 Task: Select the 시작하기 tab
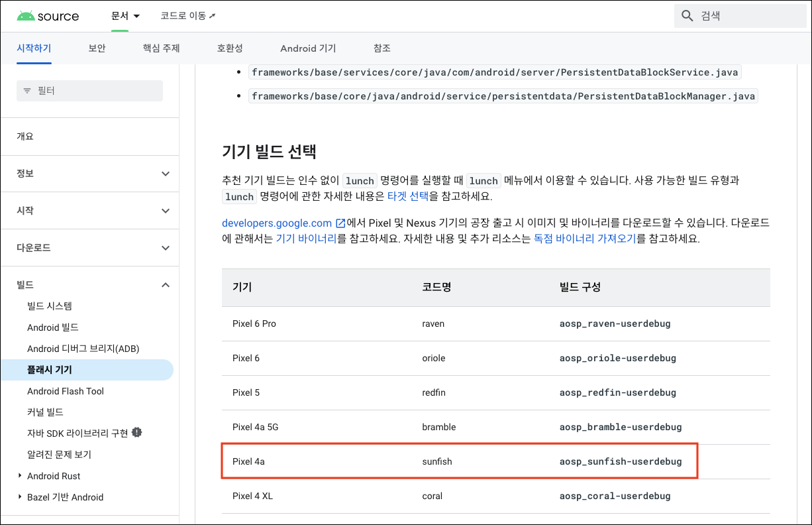click(x=34, y=48)
